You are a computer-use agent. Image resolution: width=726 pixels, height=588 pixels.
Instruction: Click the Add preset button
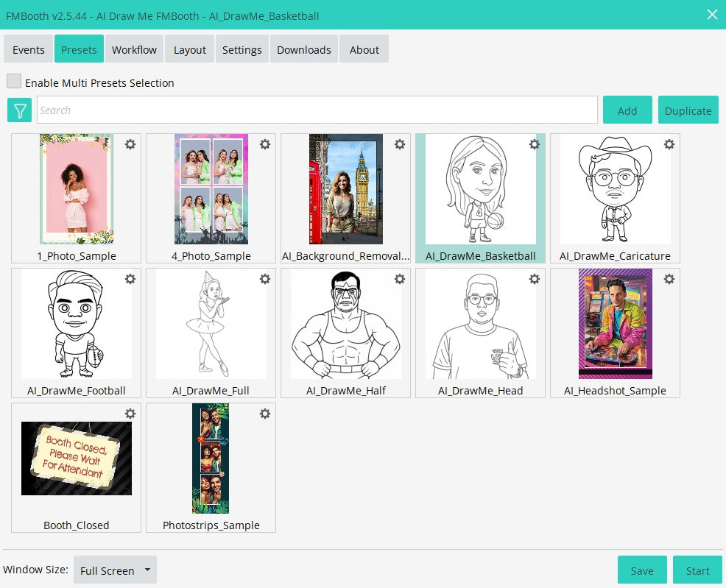click(x=627, y=110)
